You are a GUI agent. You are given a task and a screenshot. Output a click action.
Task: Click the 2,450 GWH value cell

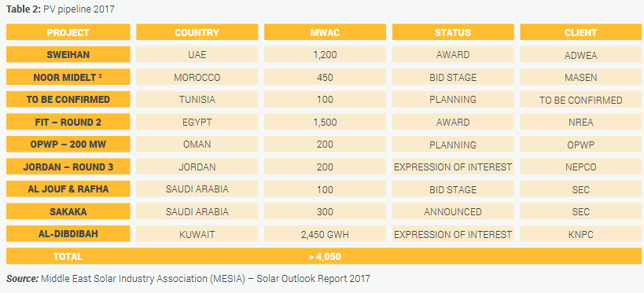pyautogui.click(x=325, y=234)
